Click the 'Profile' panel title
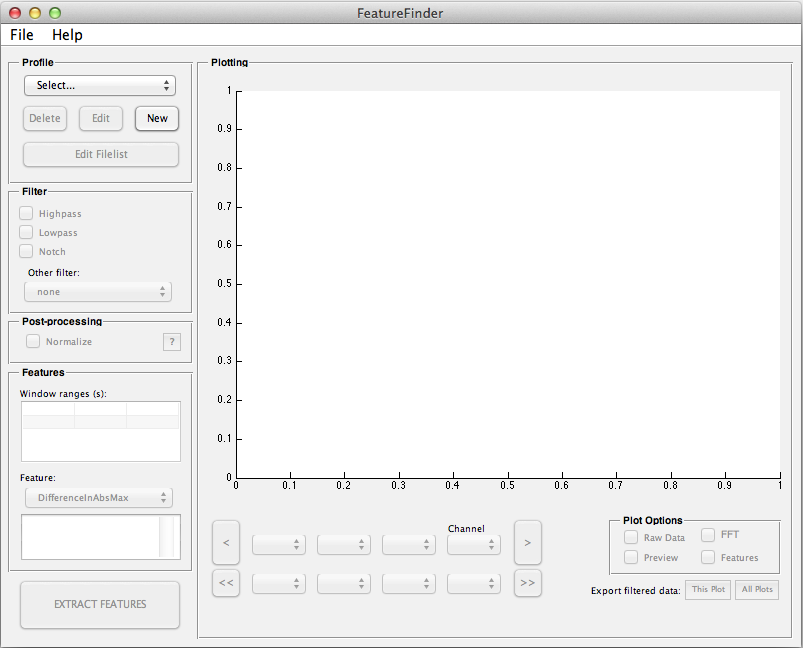Screen dimensions: 803x648 [x=37, y=62]
